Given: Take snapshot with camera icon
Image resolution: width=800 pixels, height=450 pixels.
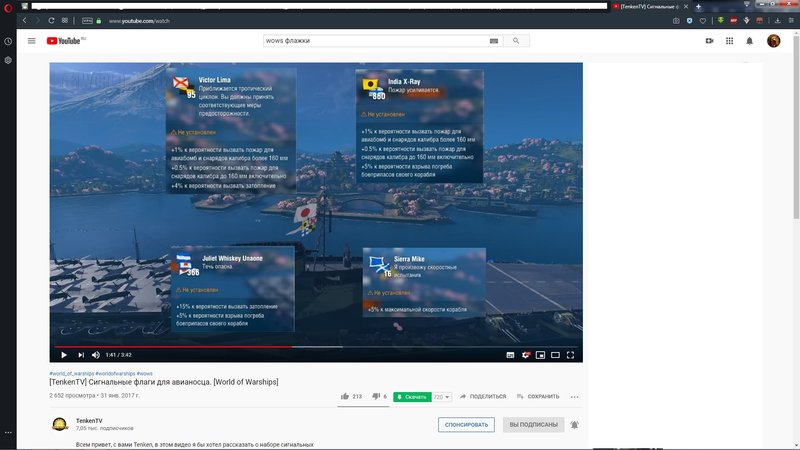Looking at the screenshot, I should pyautogui.click(x=676, y=21).
